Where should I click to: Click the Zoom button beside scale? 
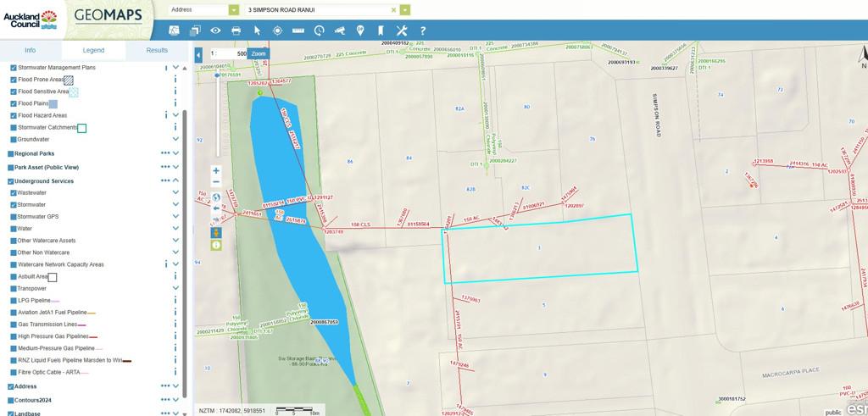point(259,53)
